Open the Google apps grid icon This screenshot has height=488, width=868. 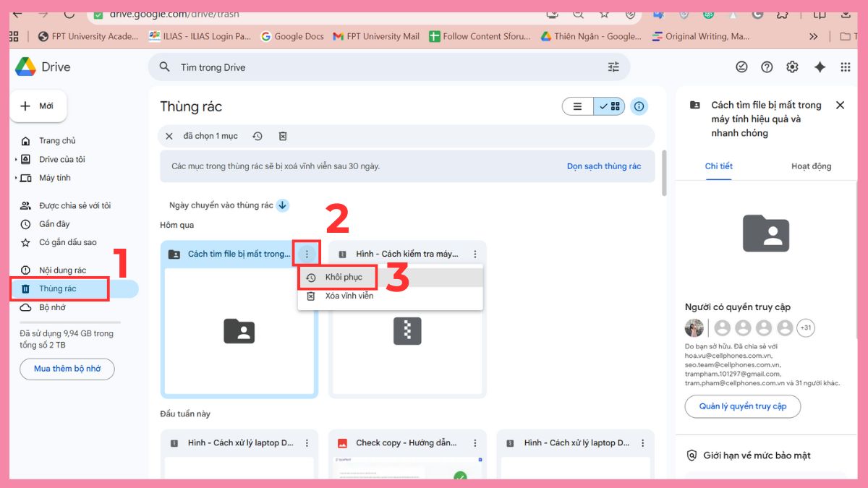(845, 67)
